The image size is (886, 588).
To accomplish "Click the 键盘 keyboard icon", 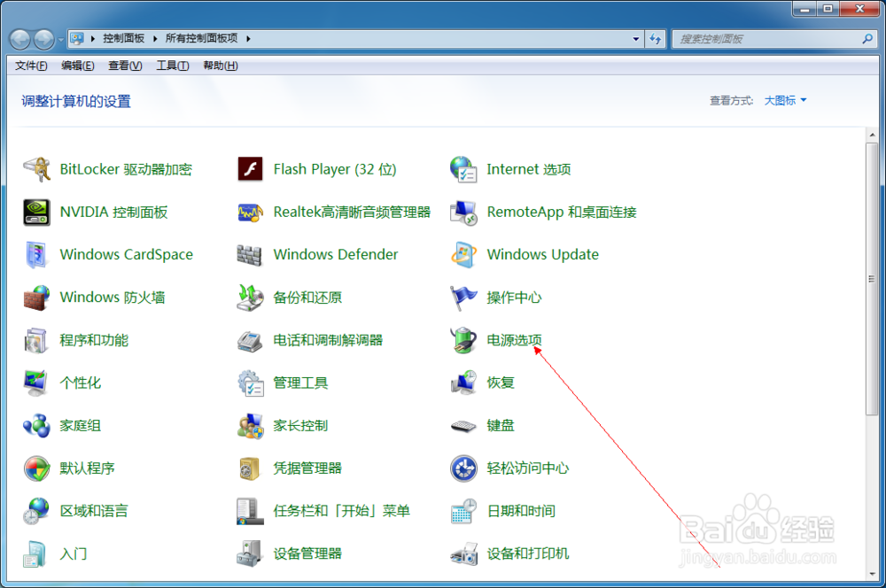I will tap(464, 425).
